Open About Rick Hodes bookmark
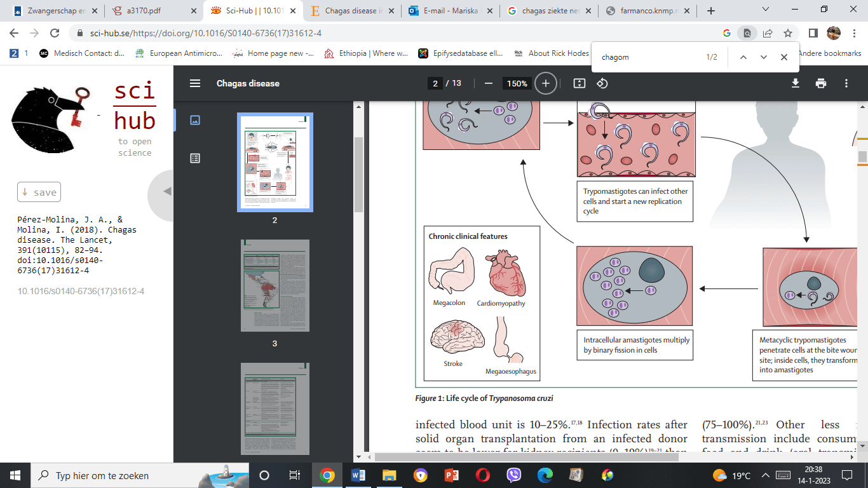Viewport: 868px width, 488px height. (x=552, y=53)
